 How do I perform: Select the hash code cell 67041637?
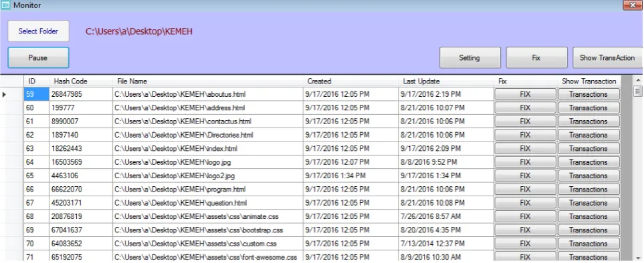[81, 230]
